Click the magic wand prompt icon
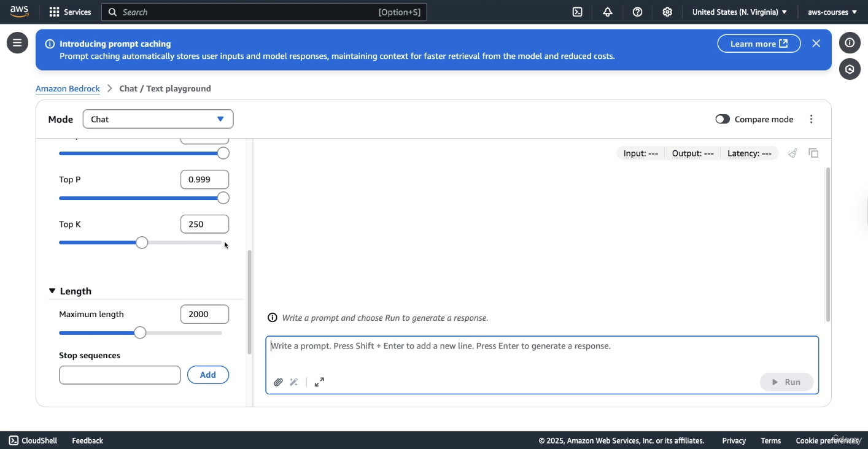Viewport: 868px width, 449px height. pos(294,382)
